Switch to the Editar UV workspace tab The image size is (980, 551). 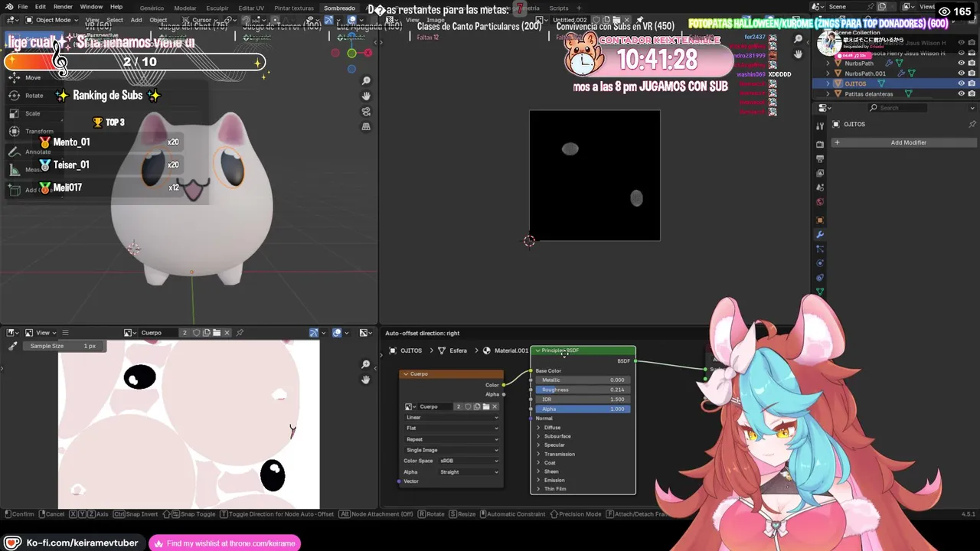pos(251,8)
